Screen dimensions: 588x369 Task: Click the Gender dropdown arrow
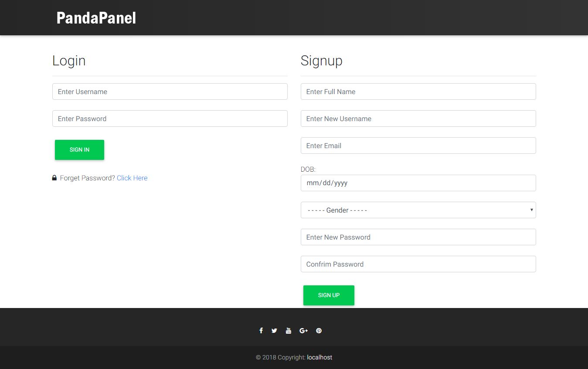coord(531,210)
